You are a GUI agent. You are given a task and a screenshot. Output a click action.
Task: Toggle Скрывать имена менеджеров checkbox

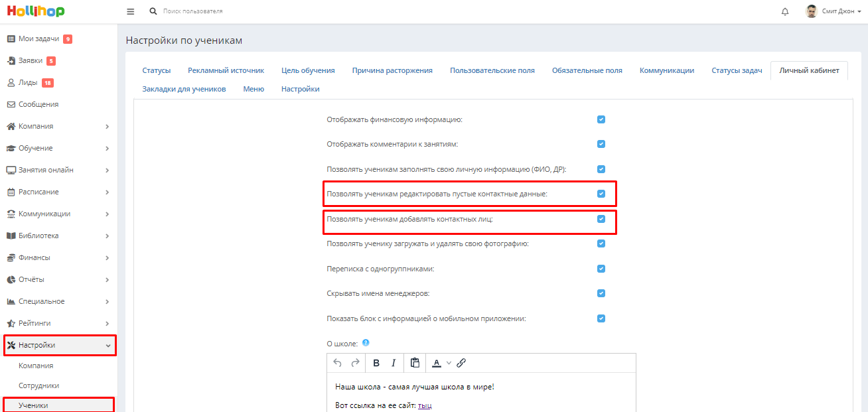601,293
